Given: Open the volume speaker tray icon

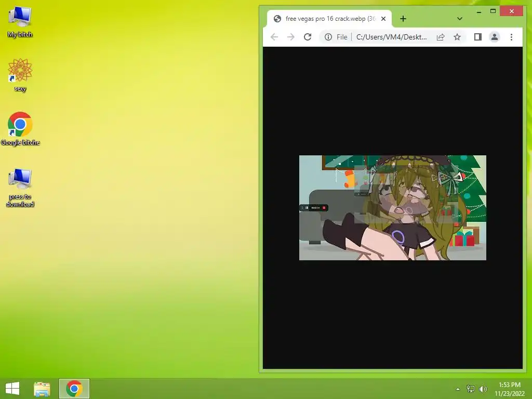Looking at the screenshot, I should (483, 389).
